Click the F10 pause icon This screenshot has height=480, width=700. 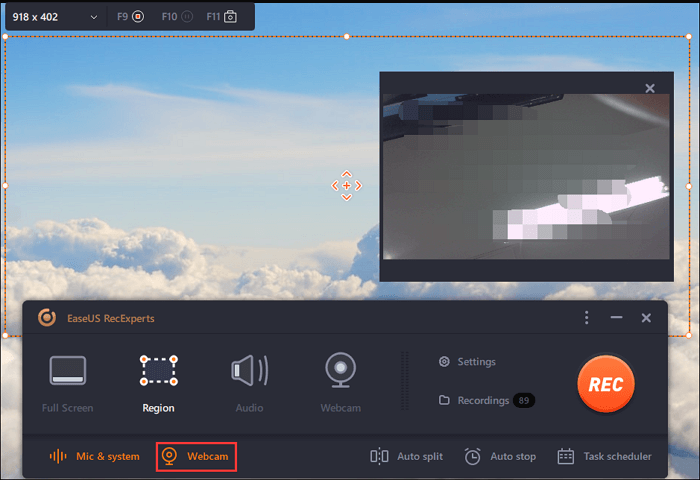click(x=187, y=17)
